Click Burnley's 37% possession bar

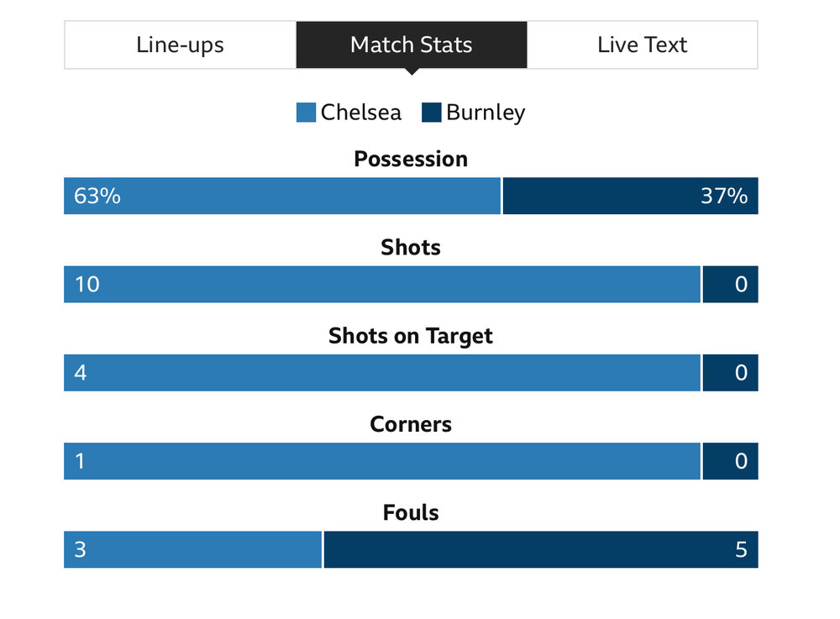(x=631, y=196)
